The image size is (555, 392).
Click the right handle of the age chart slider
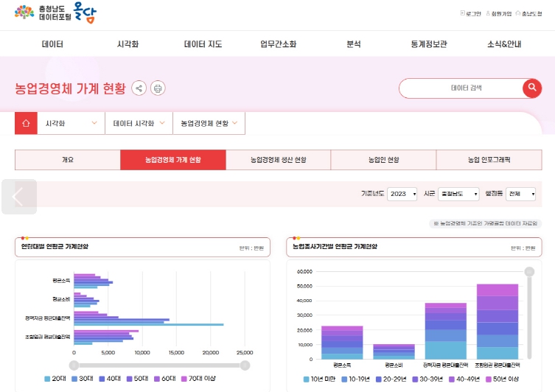click(245, 365)
